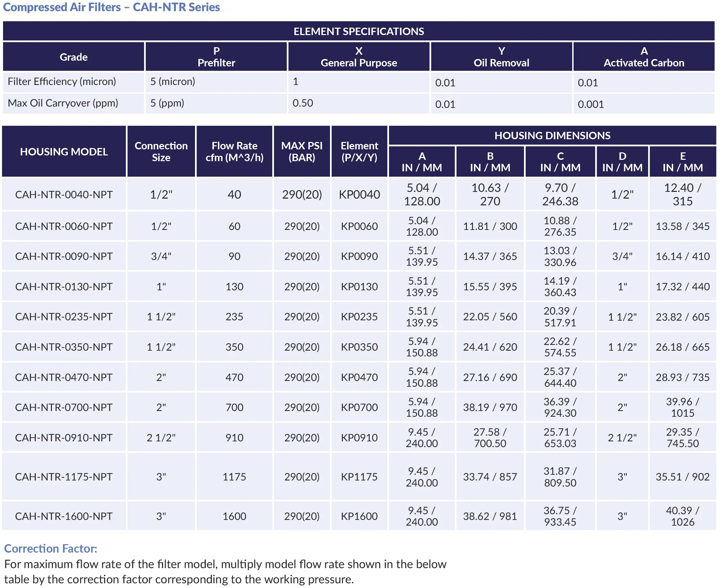Click the X General Purpose header
Viewport: 720px width, 588px height.
(359, 57)
